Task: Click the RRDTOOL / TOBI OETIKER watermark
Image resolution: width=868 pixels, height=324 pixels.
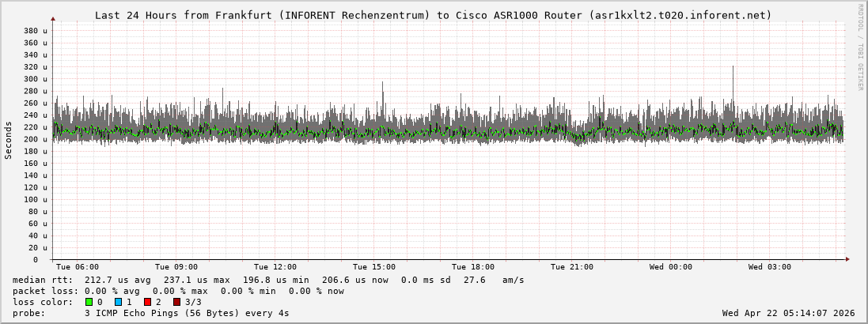Action: [x=860, y=47]
